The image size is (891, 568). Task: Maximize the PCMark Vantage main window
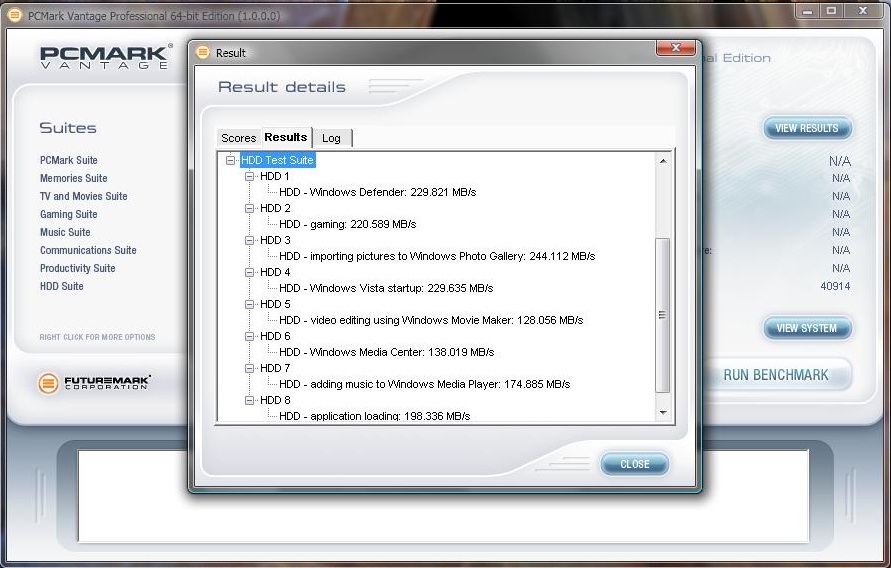coord(831,11)
